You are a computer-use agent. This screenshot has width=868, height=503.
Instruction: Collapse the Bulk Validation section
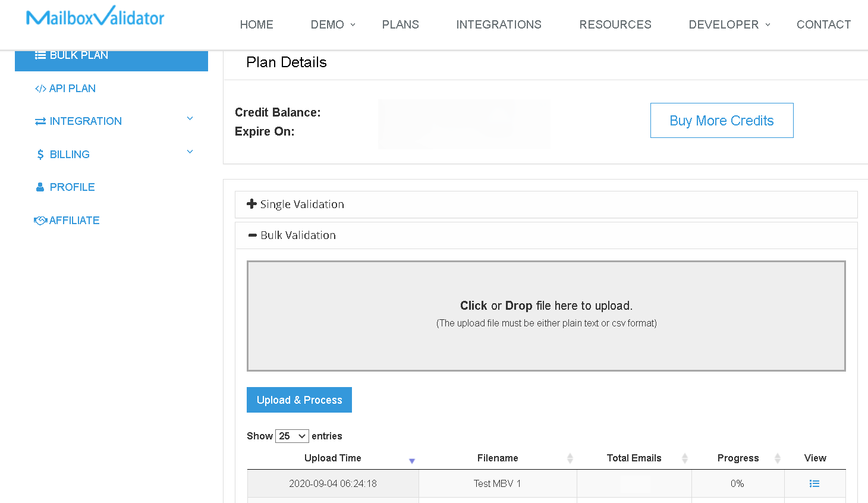click(253, 235)
